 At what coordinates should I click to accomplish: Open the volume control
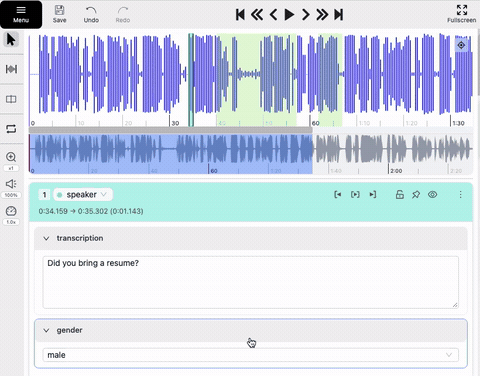(11, 184)
